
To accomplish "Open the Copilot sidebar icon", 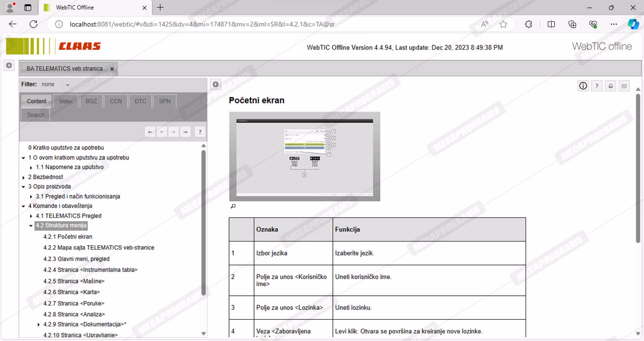I will 633,24.
